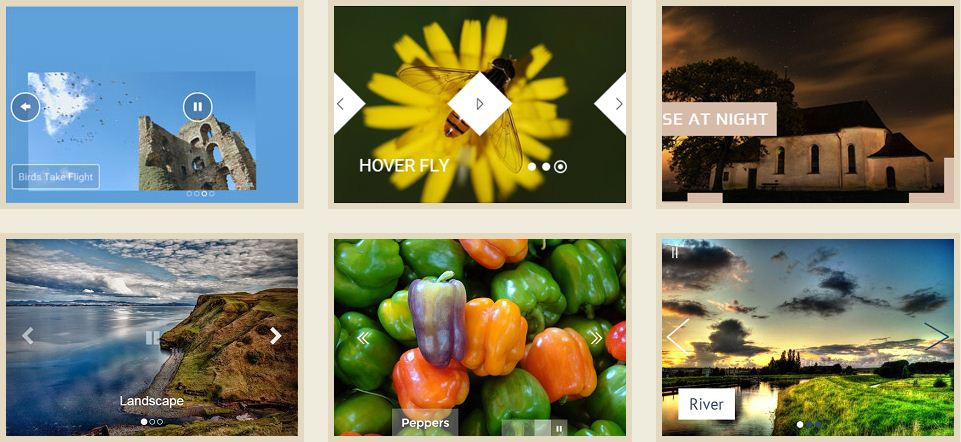
Task: Pause Peppers slideshow via bottom pause button
Action: tap(559, 428)
